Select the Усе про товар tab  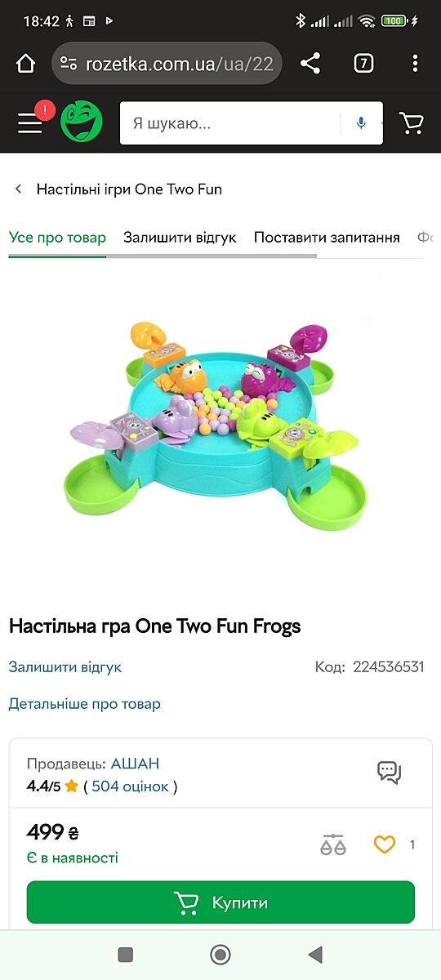pyautogui.click(x=57, y=238)
